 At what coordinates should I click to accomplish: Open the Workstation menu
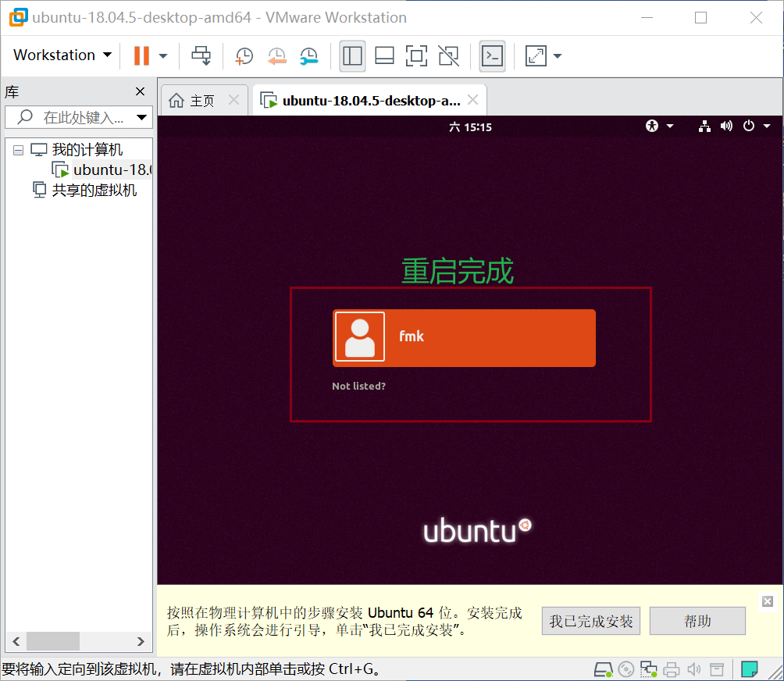pos(62,55)
